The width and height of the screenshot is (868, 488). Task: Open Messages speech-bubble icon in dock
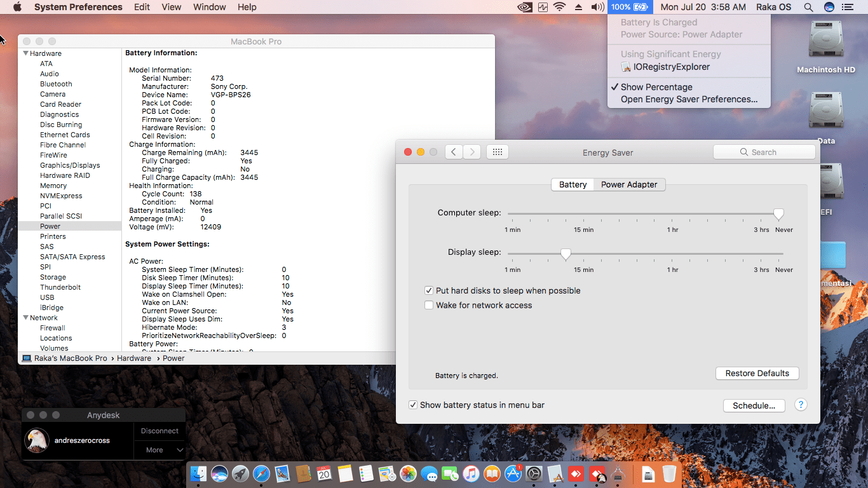429,473
